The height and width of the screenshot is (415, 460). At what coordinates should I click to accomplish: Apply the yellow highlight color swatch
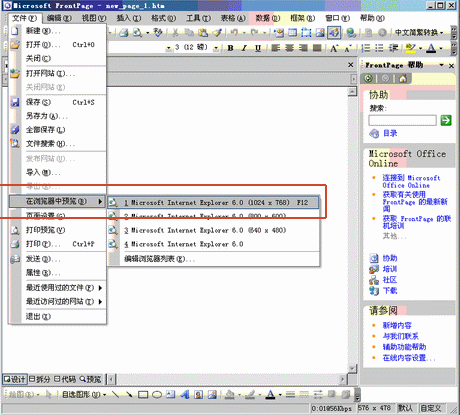pos(411,48)
